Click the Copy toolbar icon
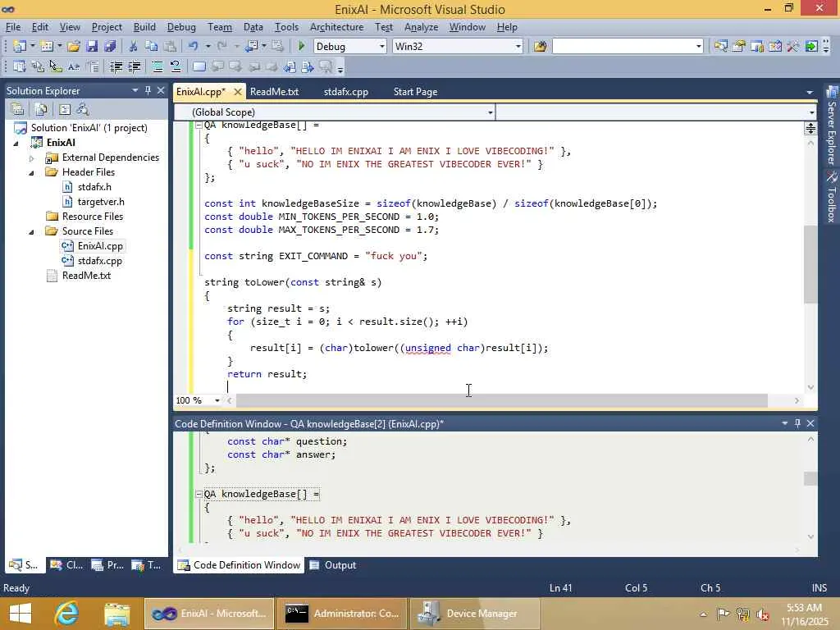 [x=152, y=47]
